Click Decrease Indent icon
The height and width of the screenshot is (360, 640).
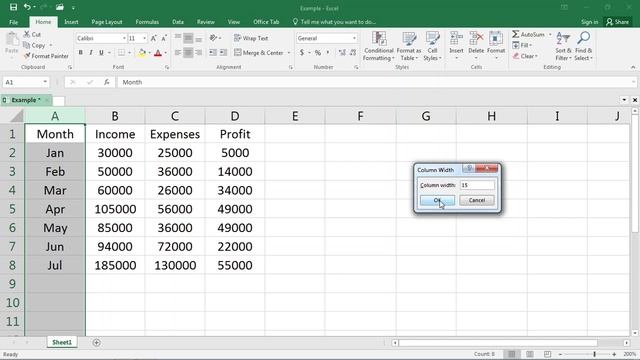(213, 53)
